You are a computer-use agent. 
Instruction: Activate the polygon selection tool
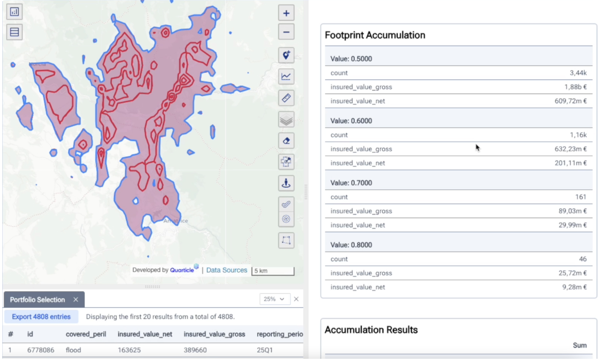point(286,240)
